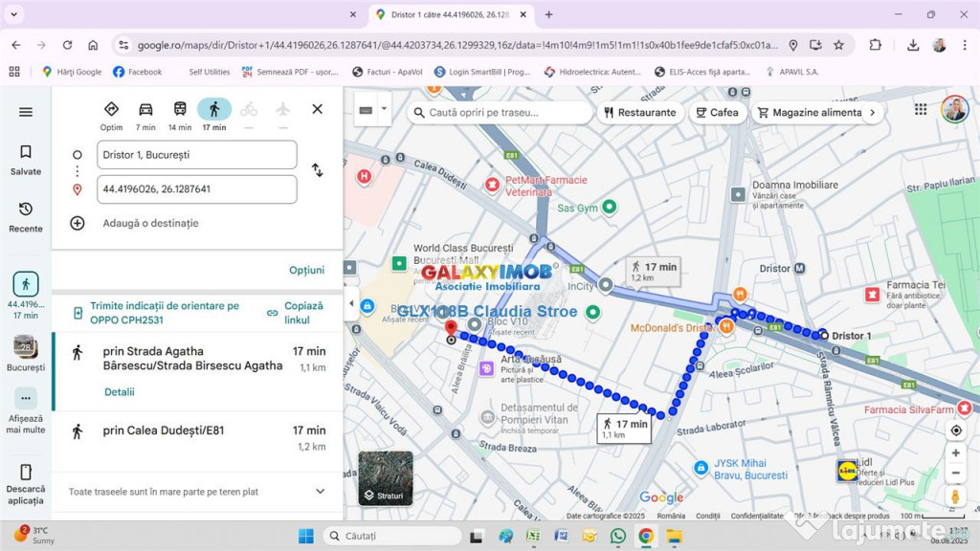Click the Dristor metro station marker
Image resolution: width=980 pixels, height=551 pixels.
point(799,269)
